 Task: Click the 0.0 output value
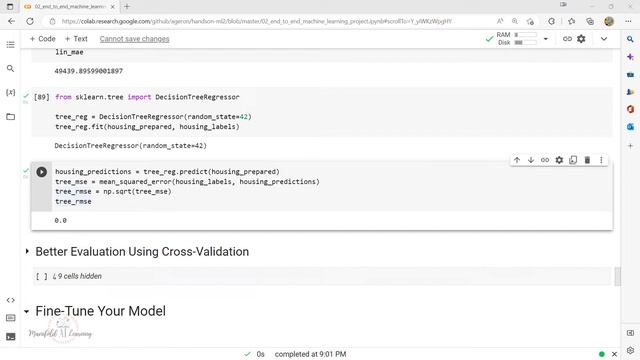pyautogui.click(x=60, y=220)
